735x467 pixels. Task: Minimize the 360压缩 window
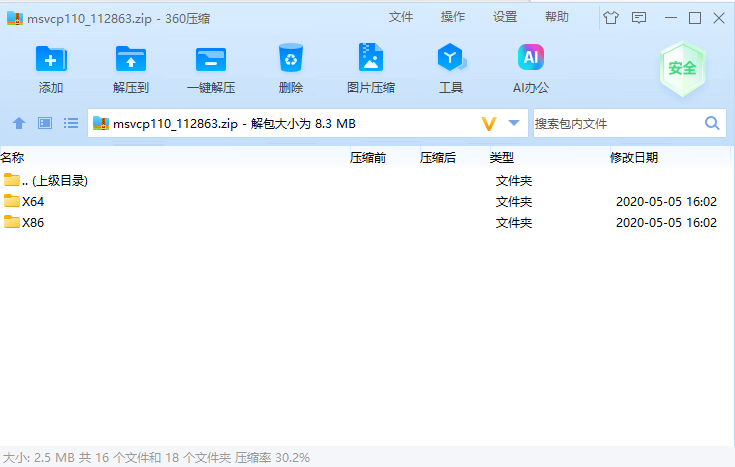click(671, 18)
